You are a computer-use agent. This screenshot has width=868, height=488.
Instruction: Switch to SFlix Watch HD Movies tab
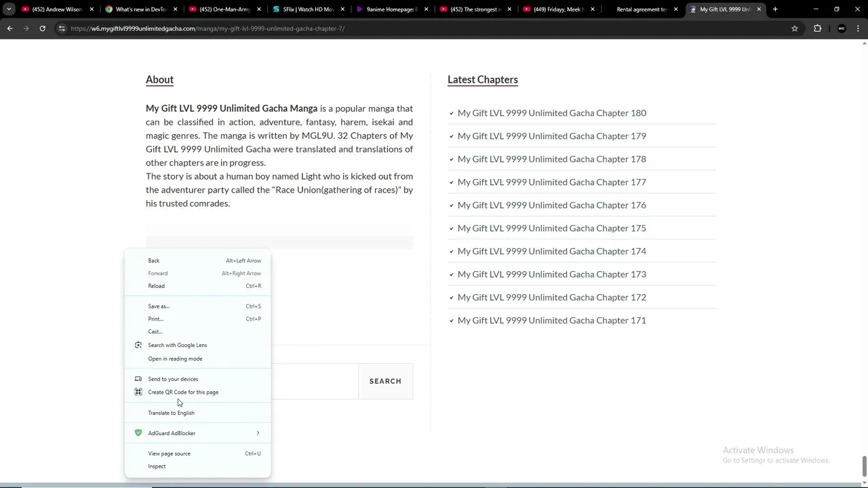click(308, 9)
